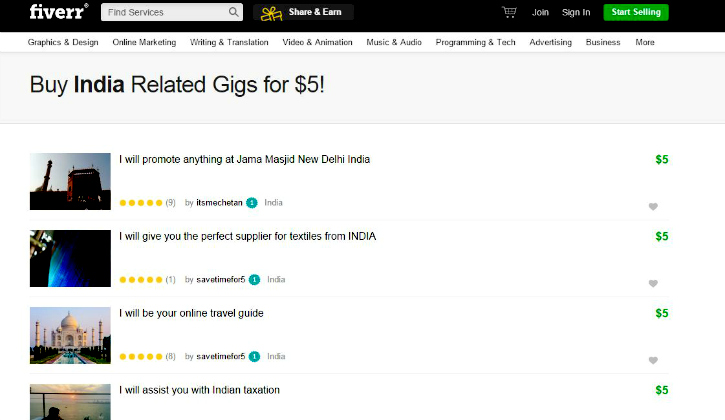Viewport: 725px width, 420px height.
Task: Open gig be your online travel guide
Action: click(x=191, y=313)
